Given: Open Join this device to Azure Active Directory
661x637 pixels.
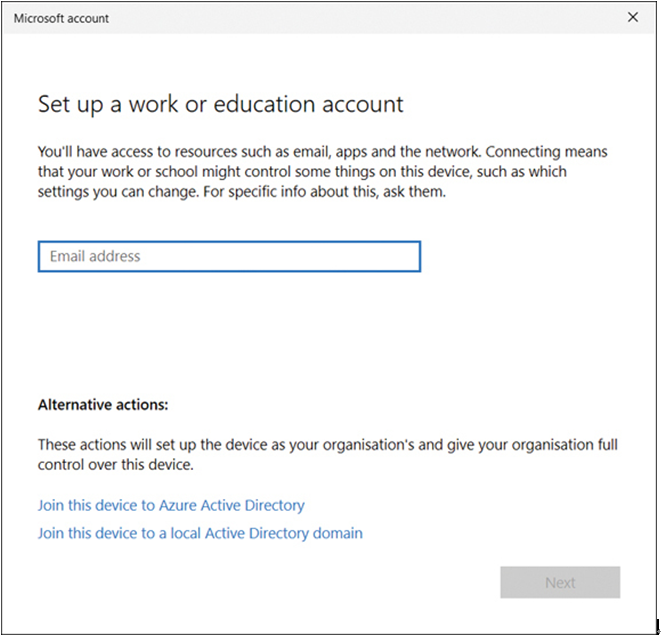Looking at the screenshot, I should coord(171,505).
